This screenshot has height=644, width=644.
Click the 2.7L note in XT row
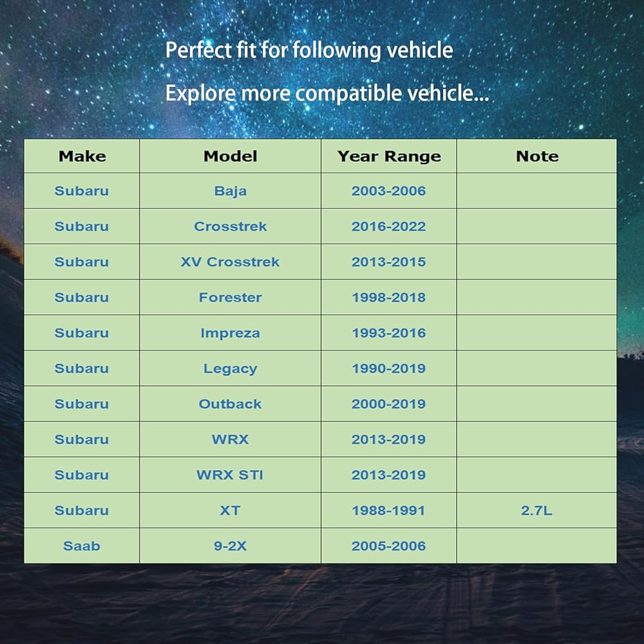pyautogui.click(x=536, y=511)
